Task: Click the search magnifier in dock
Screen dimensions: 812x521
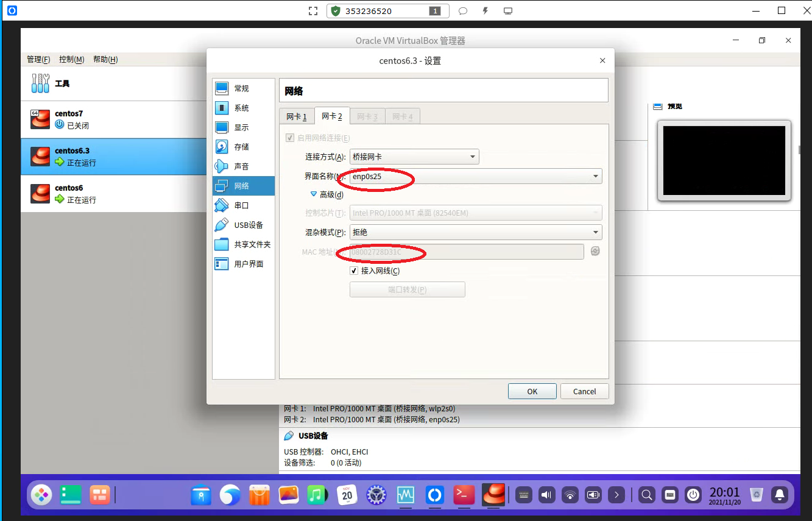Action: point(647,495)
